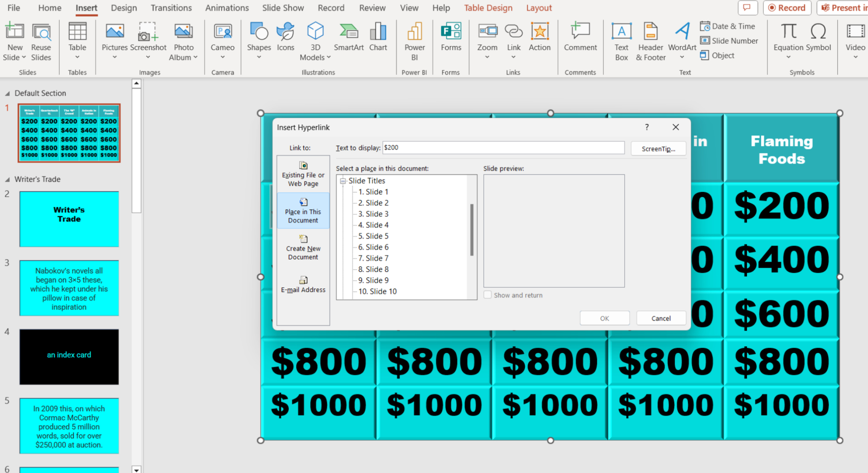Click the ScreenTip button
Image resolution: width=868 pixels, height=473 pixels.
pos(658,149)
